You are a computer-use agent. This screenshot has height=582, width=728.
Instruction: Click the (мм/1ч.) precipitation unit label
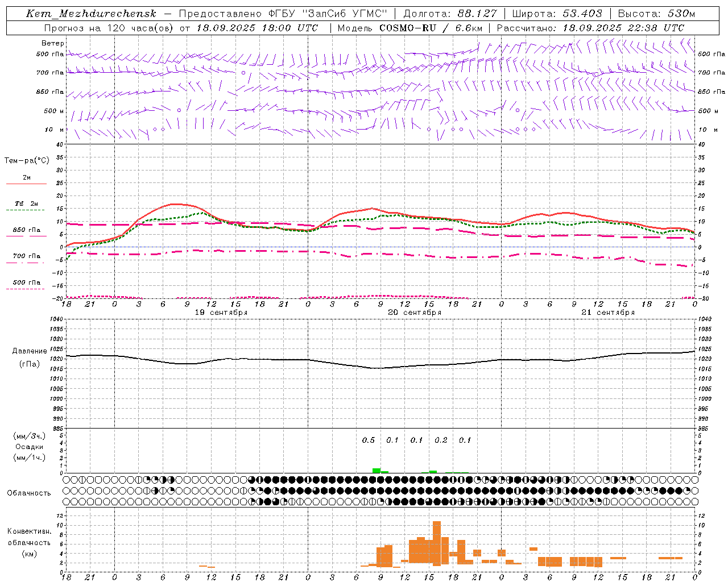point(30,458)
